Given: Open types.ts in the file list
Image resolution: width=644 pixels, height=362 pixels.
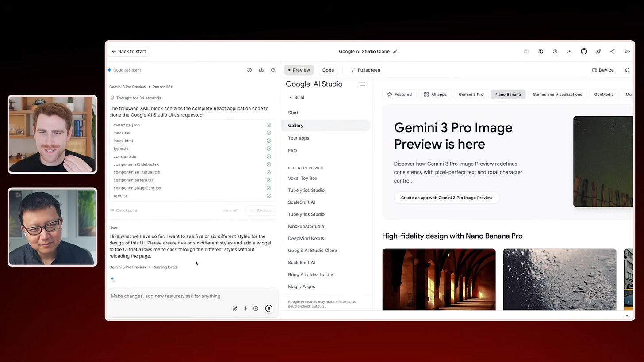Looking at the screenshot, I should (192, 149).
